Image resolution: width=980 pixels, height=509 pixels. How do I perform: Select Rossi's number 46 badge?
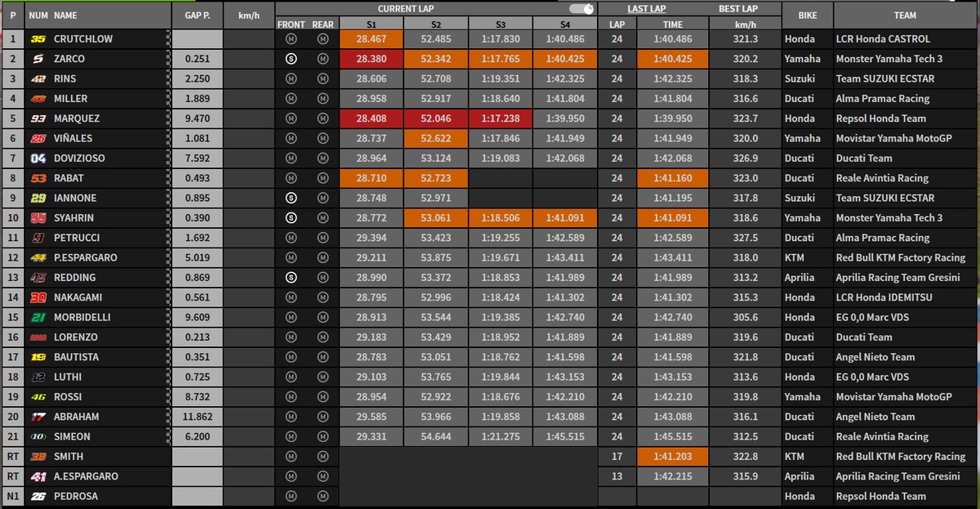pyautogui.click(x=37, y=396)
